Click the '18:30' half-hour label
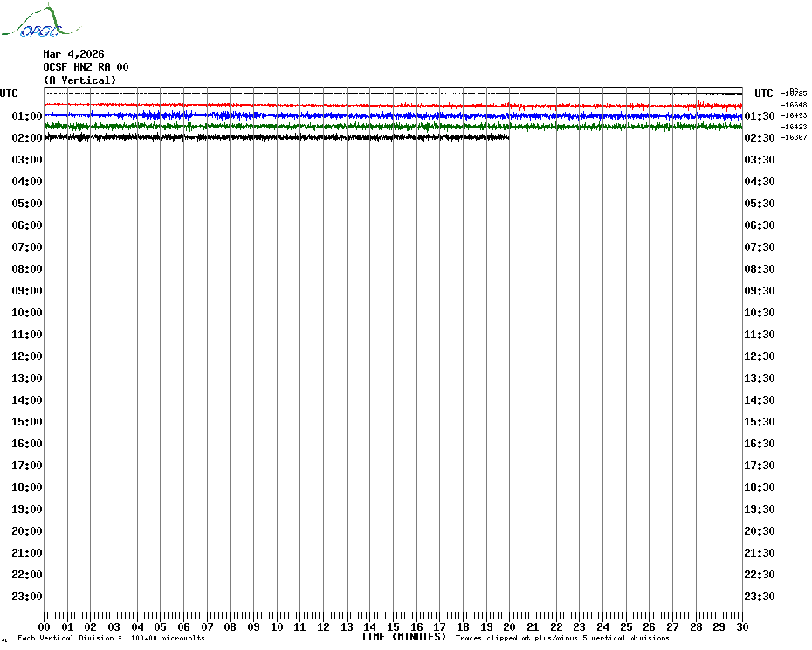This screenshot has width=812, height=650. tap(760, 487)
